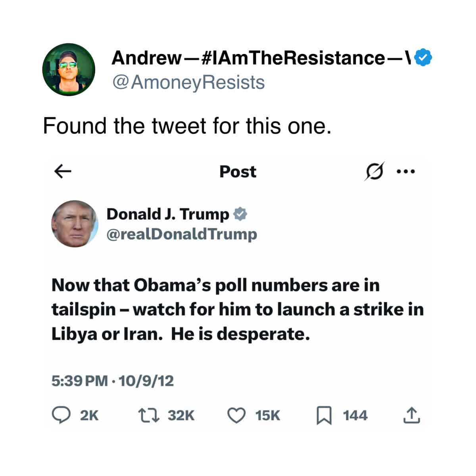Viewport: 476px width, 476px height.
Task: Open Andrew's profile picture
Action: click(x=69, y=69)
